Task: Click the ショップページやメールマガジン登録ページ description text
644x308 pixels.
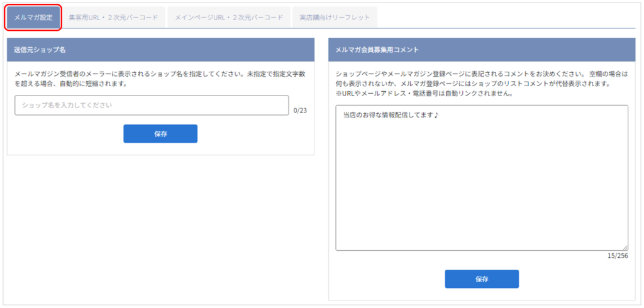Action: pyautogui.click(x=482, y=80)
